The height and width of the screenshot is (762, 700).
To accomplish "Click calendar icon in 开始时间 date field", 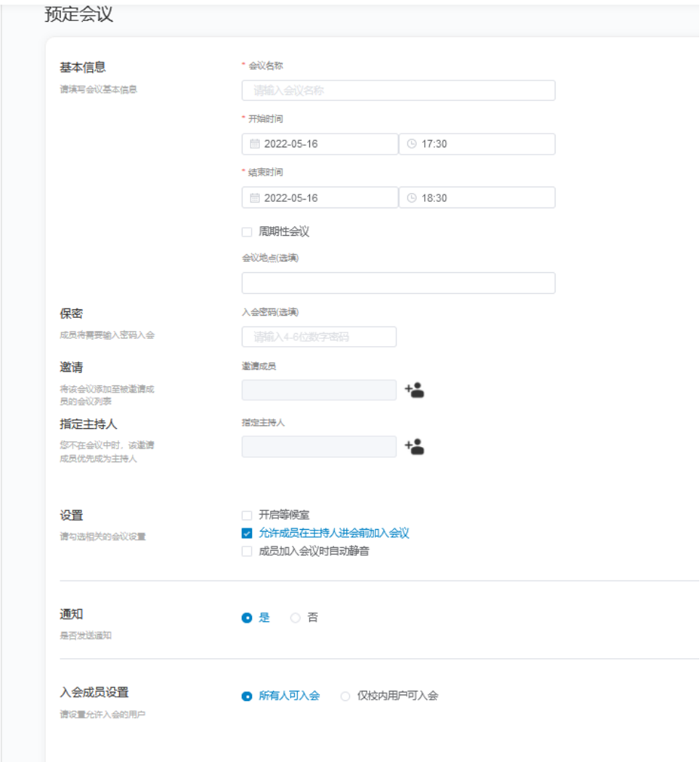I will pyautogui.click(x=254, y=144).
